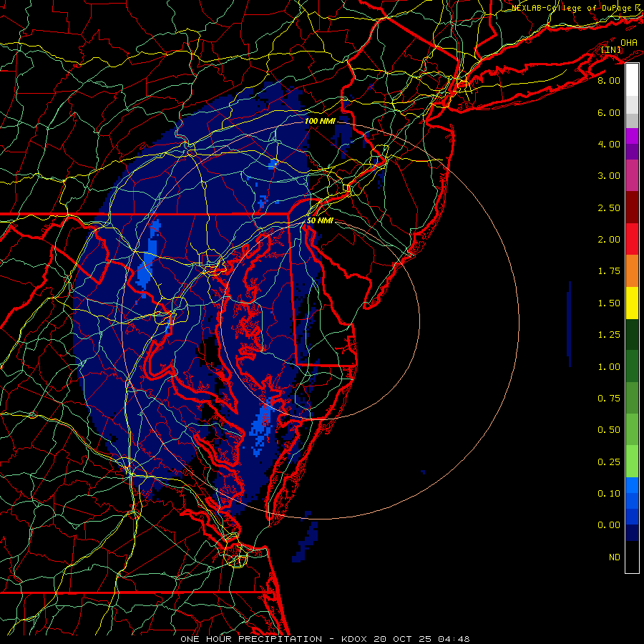This screenshot has height=644, width=644.
Task: Click the OHA product code label
Action: 629,42
